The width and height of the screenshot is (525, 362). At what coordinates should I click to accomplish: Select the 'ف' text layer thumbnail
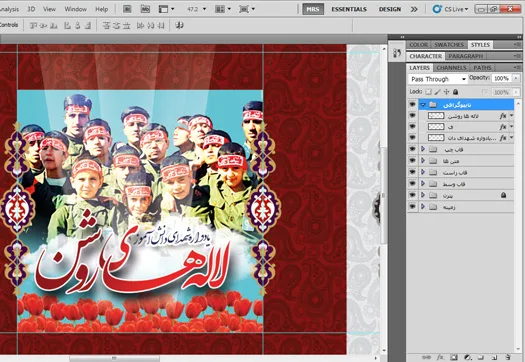tap(436, 127)
